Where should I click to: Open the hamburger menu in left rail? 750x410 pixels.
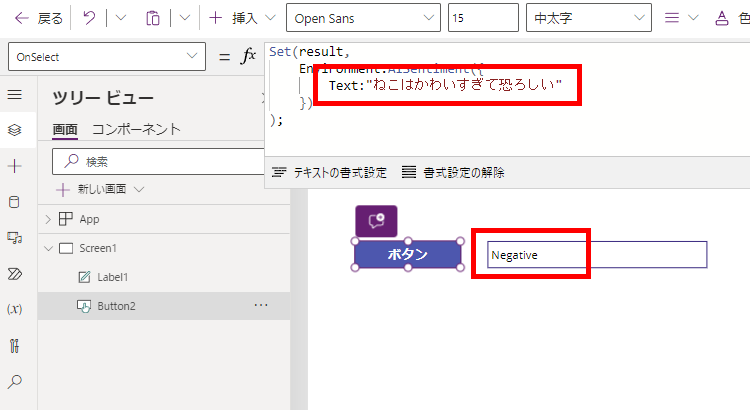tap(14, 95)
